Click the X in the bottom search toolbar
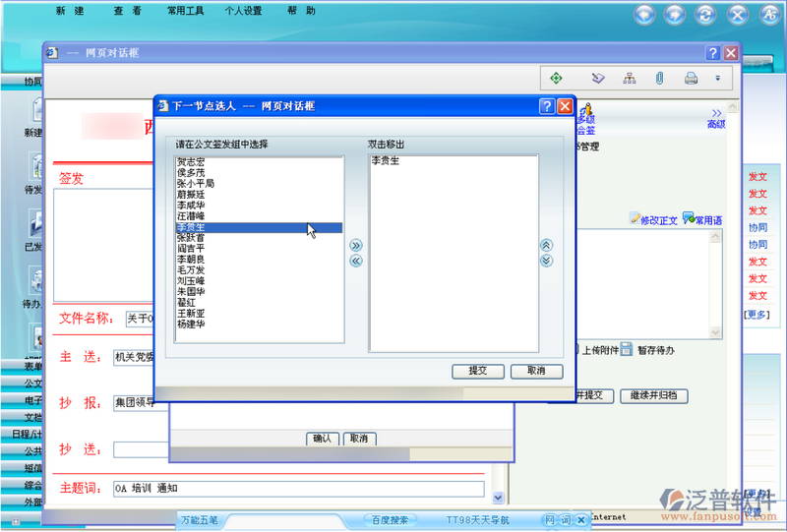 tap(581, 520)
